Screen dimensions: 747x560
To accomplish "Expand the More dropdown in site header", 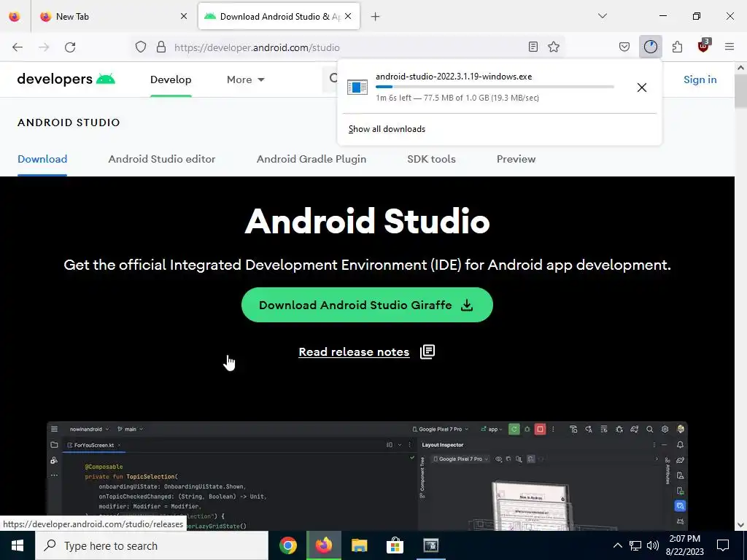I will coord(245,79).
